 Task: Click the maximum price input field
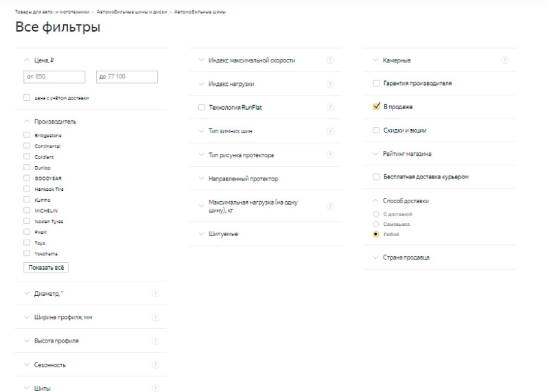point(127,77)
